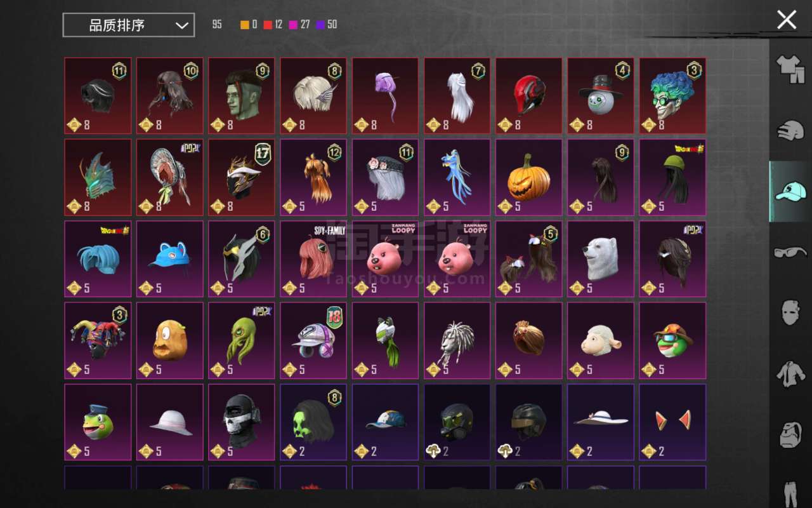
Task: Select the jacket category in sidebar
Action: click(790, 373)
